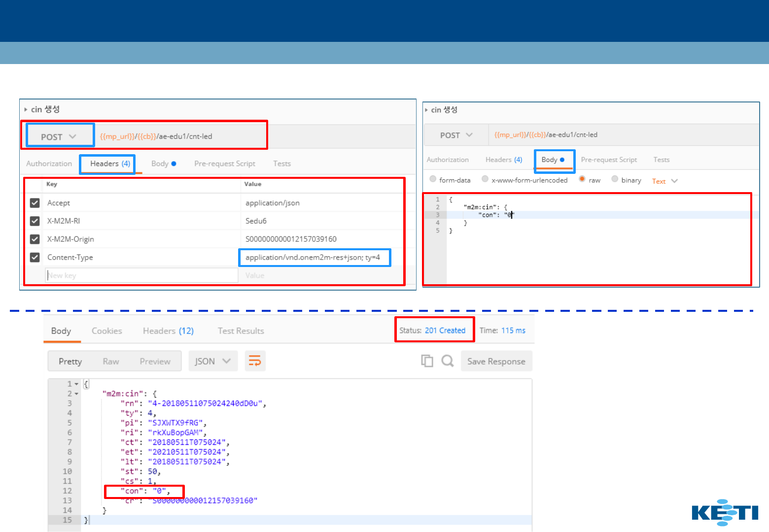This screenshot has height=532, width=769.
Task: Select the Headers (4) tab in headers-view panel
Action: [110, 164]
